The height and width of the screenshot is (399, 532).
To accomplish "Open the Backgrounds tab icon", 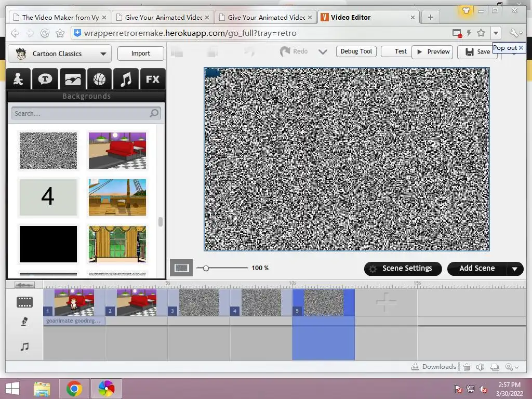I will tap(73, 79).
